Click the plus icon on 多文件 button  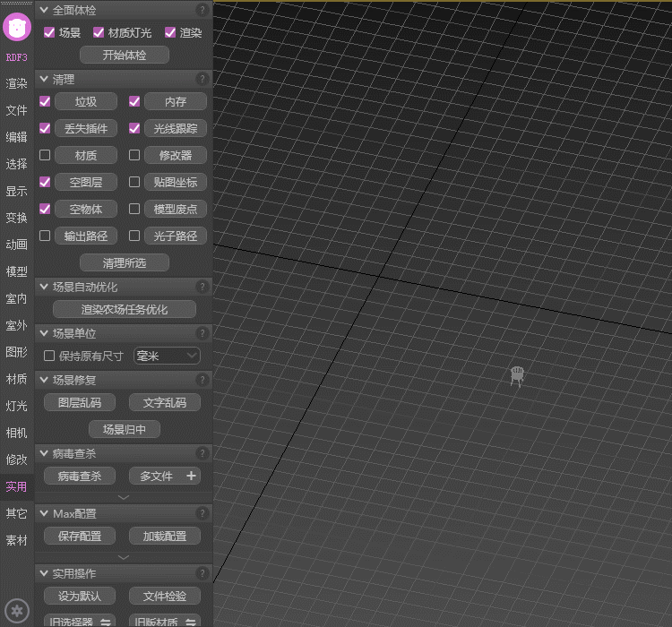[x=191, y=476]
